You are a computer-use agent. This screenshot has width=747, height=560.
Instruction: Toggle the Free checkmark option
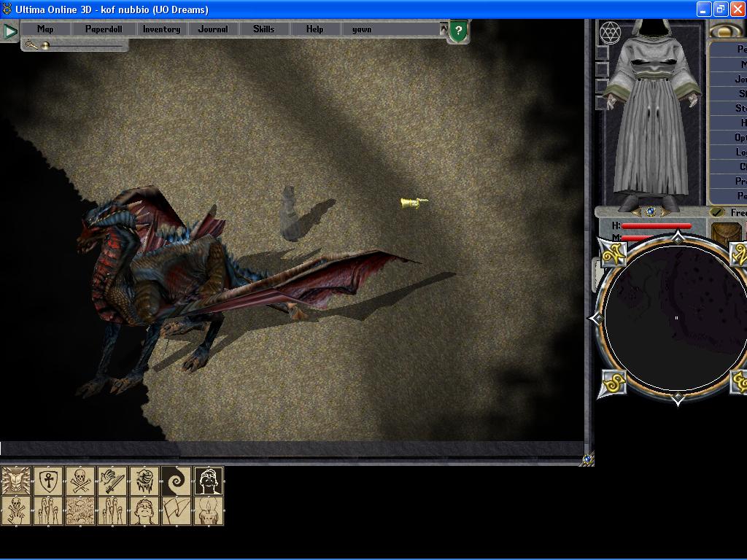click(x=716, y=212)
